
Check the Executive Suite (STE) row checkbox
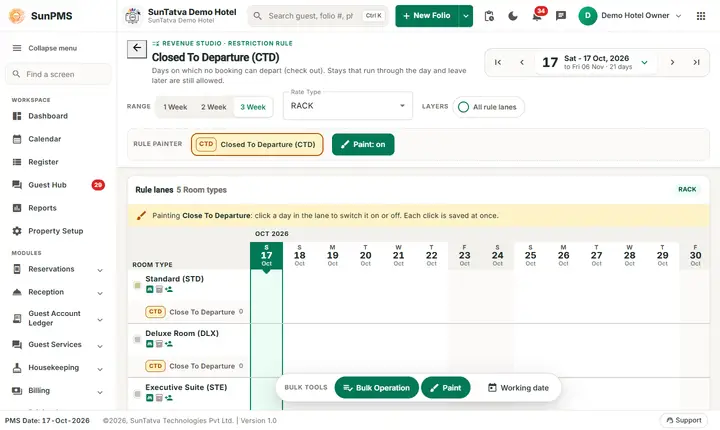click(x=137, y=394)
